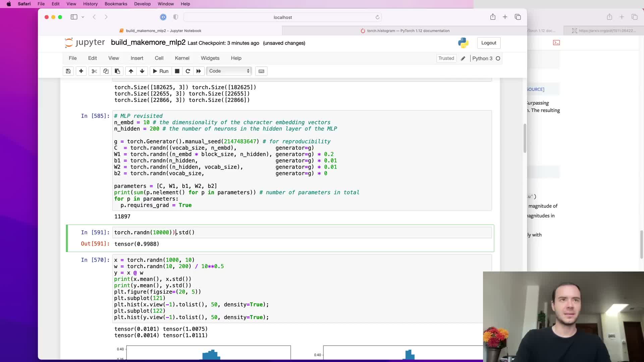Viewport: 644px width, 362px height.
Task: Save notebook with the floppy disk icon
Action: 68,71
